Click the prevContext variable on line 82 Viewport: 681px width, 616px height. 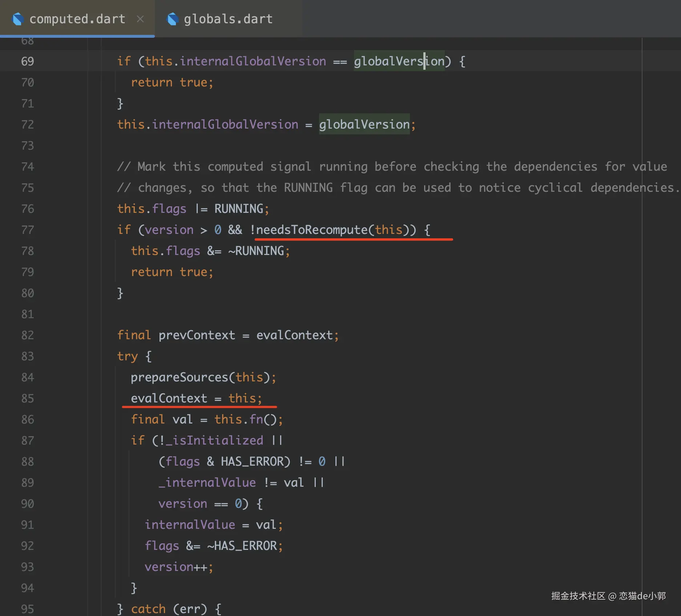(197, 335)
